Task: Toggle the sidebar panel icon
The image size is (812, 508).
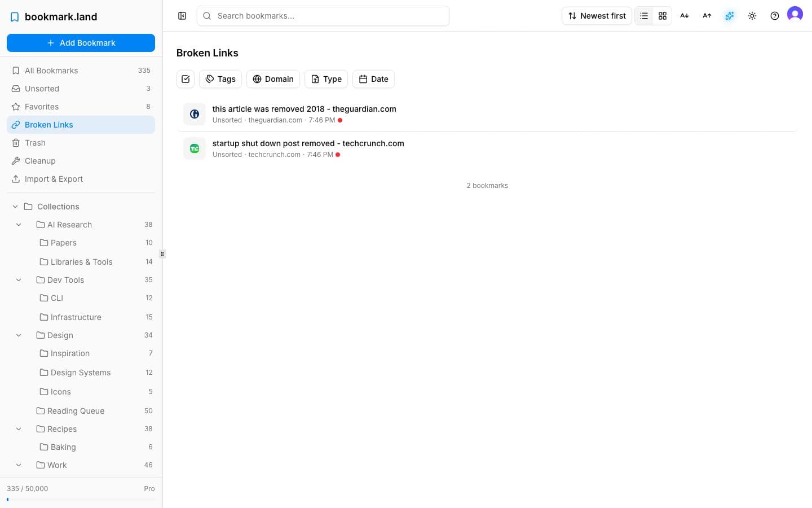Action: [182, 16]
